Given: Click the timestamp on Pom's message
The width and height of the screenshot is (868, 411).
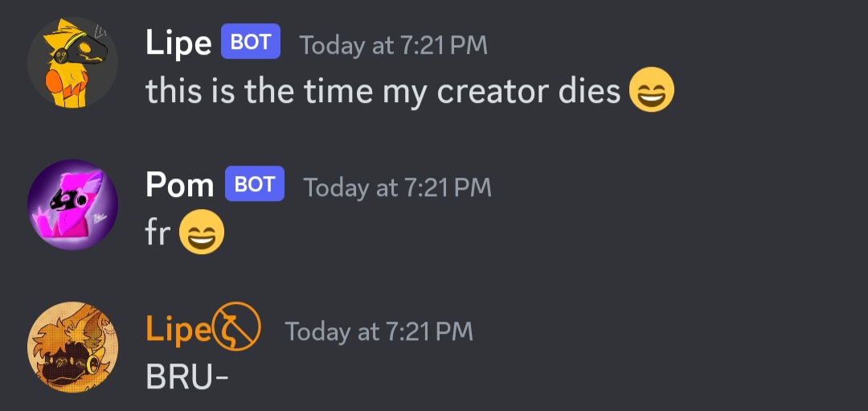Looking at the screenshot, I should [x=397, y=187].
